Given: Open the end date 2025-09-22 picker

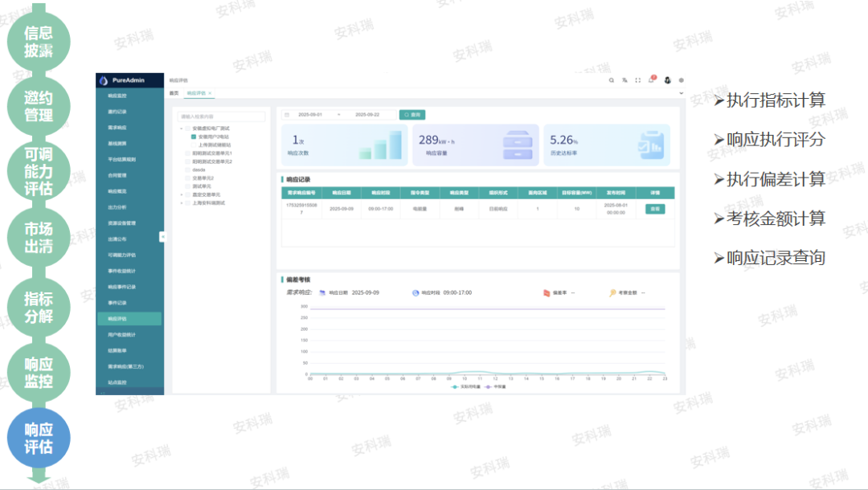Looking at the screenshot, I should [367, 115].
